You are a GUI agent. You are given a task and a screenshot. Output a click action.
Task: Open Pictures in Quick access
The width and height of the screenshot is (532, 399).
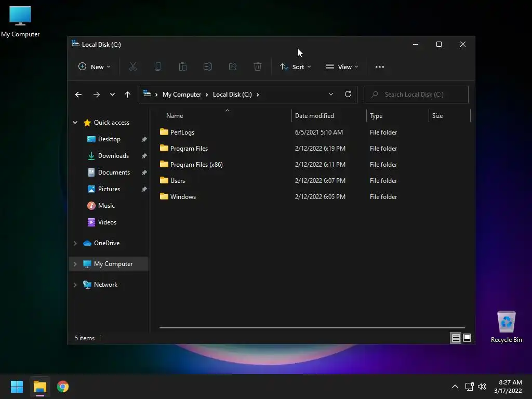click(x=109, y=189)
